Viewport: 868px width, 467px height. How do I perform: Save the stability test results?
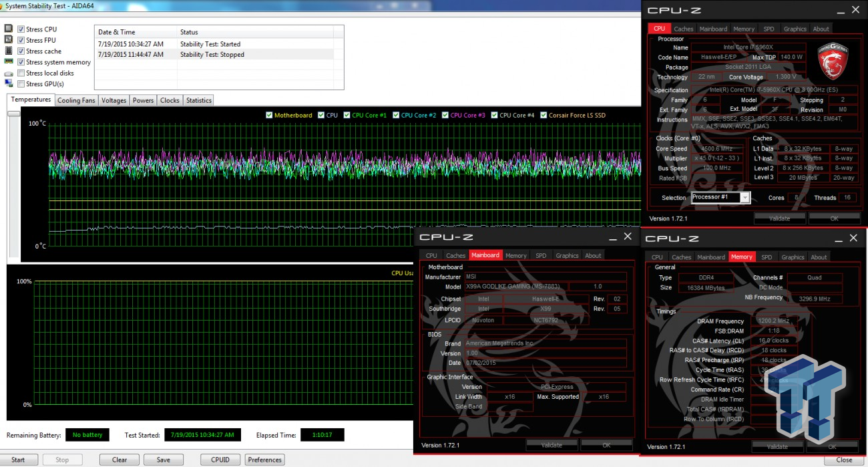pyautogui.click(x=164, y=460)
